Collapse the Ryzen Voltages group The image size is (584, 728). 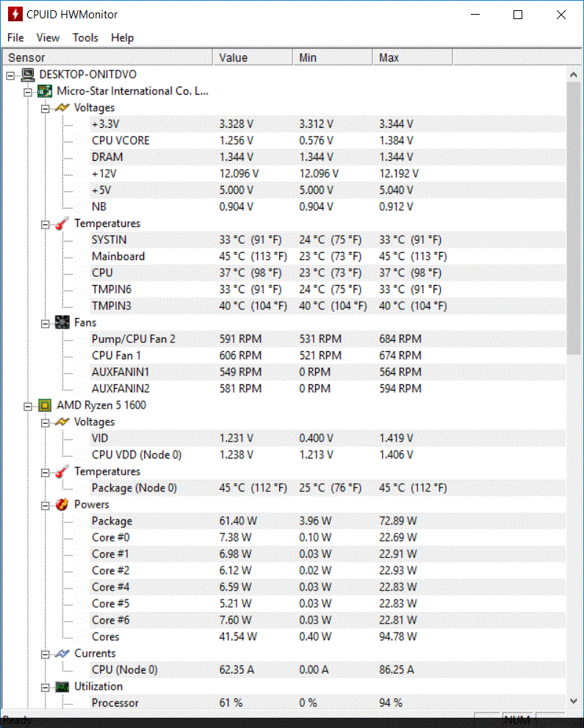[45, 422]
